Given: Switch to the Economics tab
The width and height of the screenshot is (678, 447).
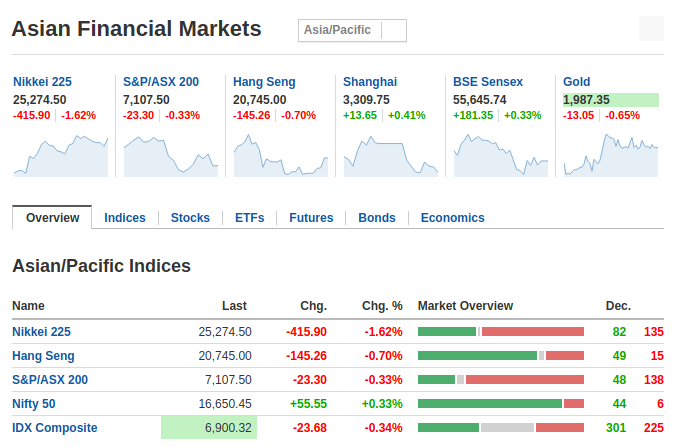Looking at the screenshot, I should 452,217.
